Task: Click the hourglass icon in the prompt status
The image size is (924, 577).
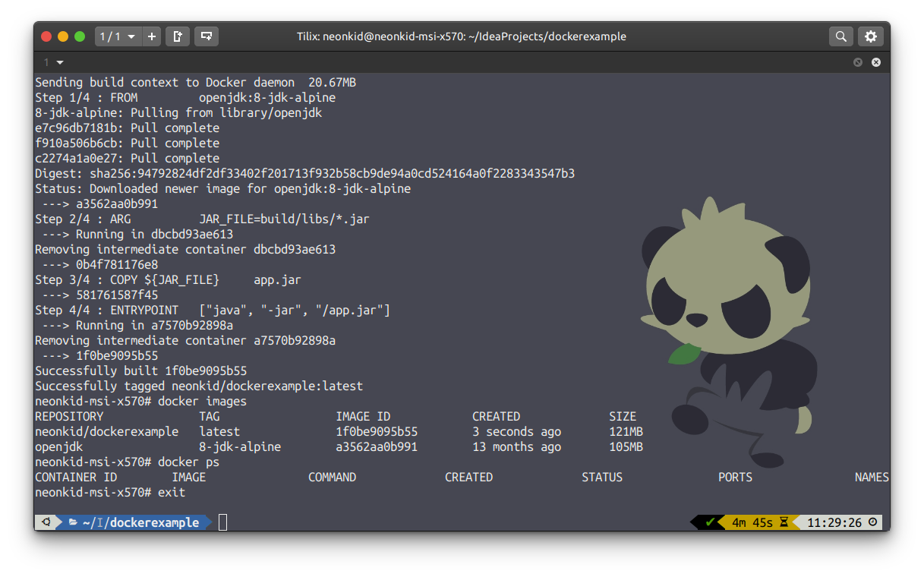Action: (x=784, y=522)
